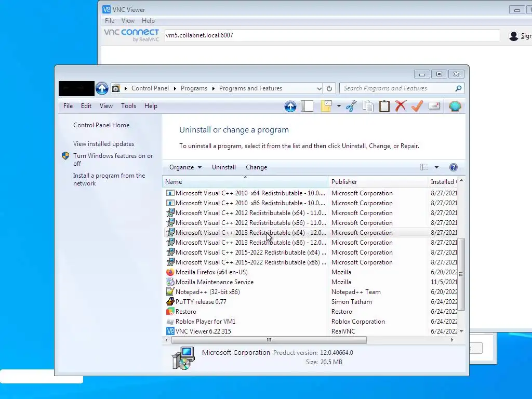Click the Uninstall button
This screenshot has height=399, width=532.
[223, 167]
